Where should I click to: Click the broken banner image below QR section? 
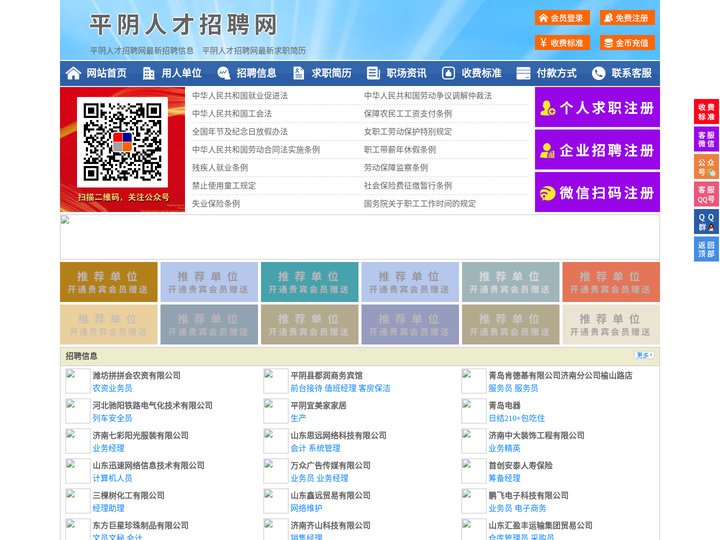click(360, 237)
